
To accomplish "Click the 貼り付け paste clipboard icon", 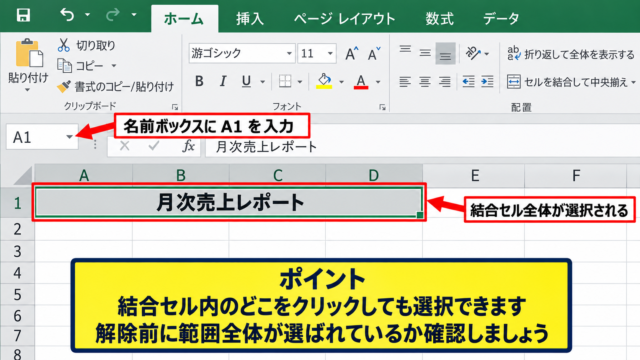I will click(29, 53).
